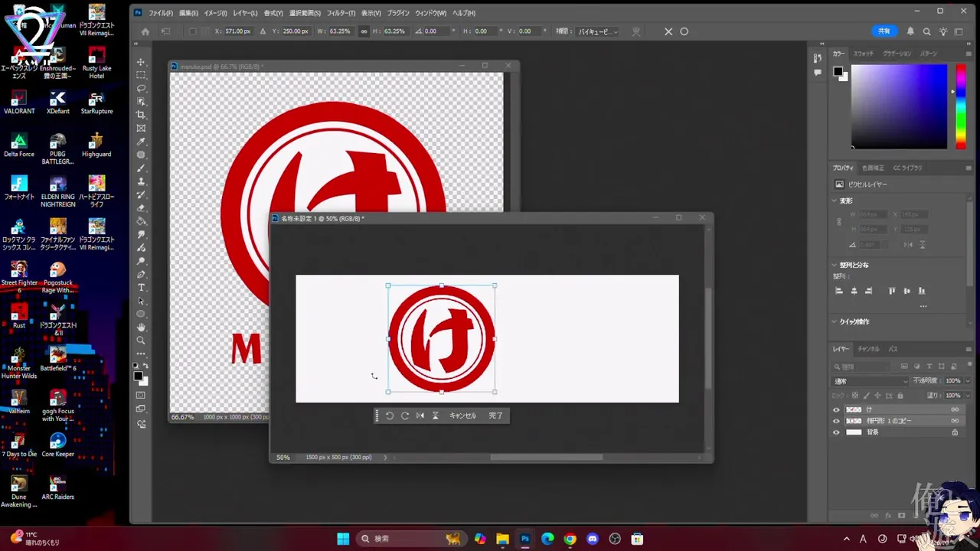Select the Brush tool
The height and width of the screenshot is (551, 980).
141,168
